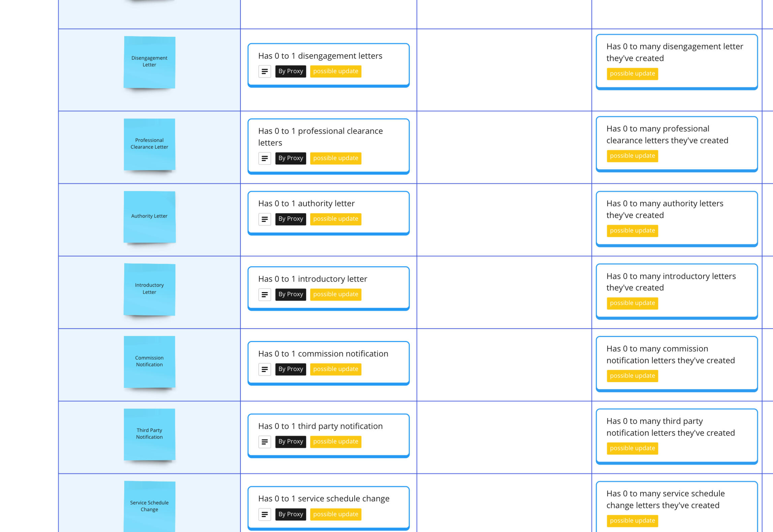
Task: Open description icon on disengagement letters card
Action: point(264,71)
